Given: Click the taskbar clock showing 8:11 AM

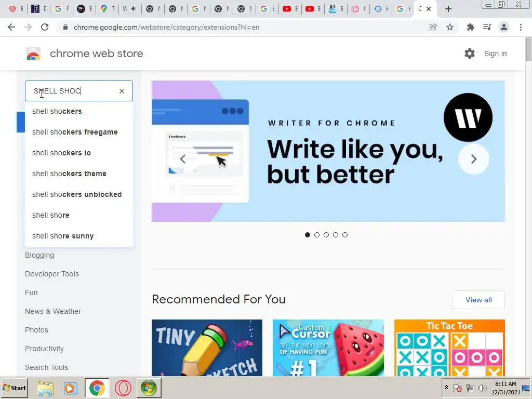Looking at the screenshot, I should click(x=506, y=388).
